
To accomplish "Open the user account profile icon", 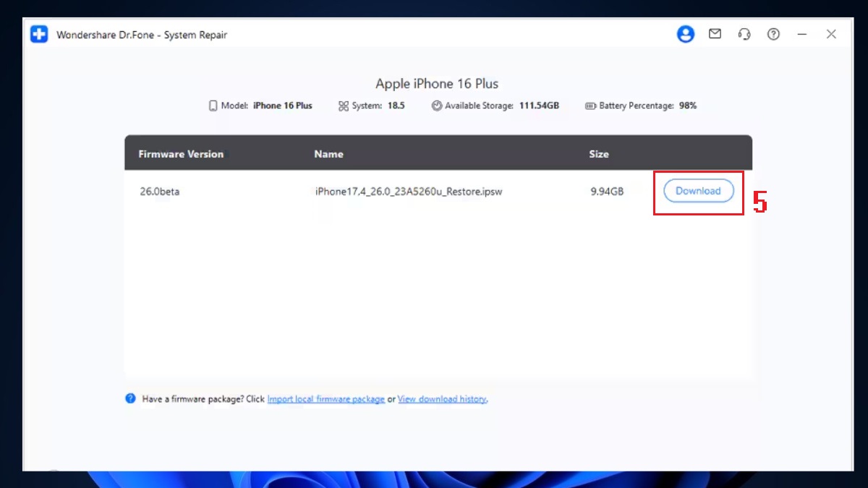I will 685,34.
